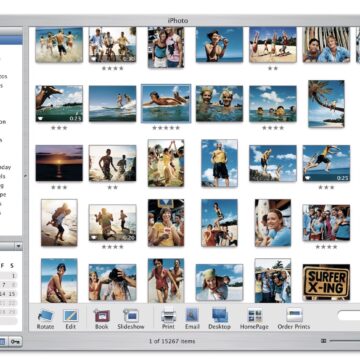The width and height of the screenshot is (360, 360).
Task: Open the calendar pane dropdown arrow
Action: pyautogui.click(x=18, y=246)
